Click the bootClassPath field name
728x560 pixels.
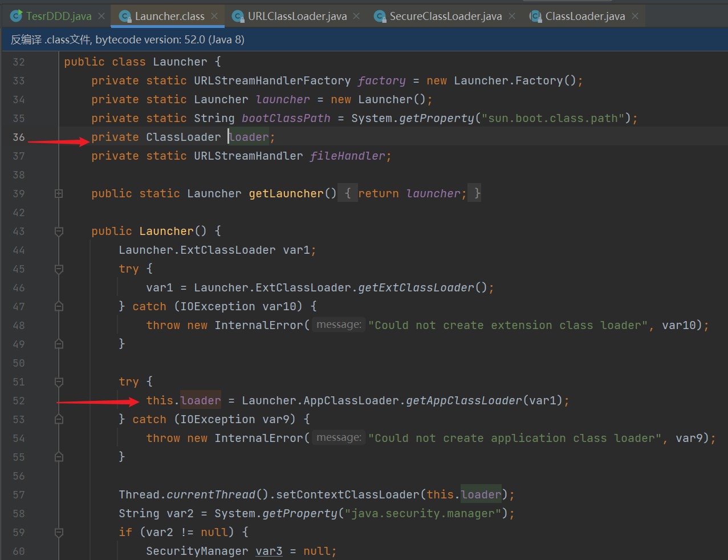point(286,118)
